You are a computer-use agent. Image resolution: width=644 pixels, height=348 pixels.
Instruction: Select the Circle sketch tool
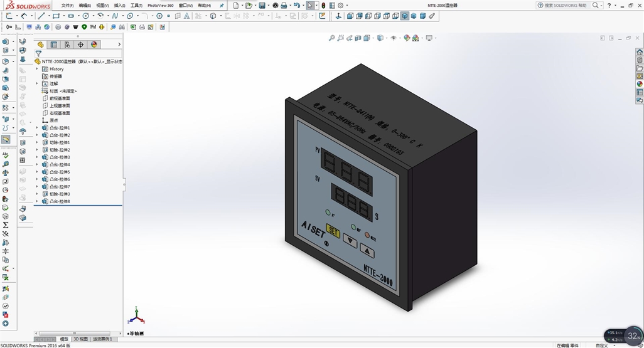[x=85, y=16]
